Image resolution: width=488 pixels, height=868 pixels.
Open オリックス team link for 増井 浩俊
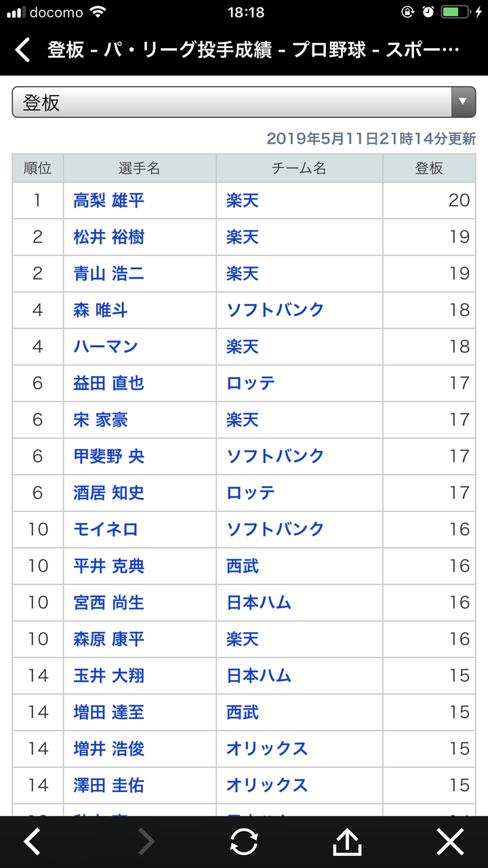(267, 749)
